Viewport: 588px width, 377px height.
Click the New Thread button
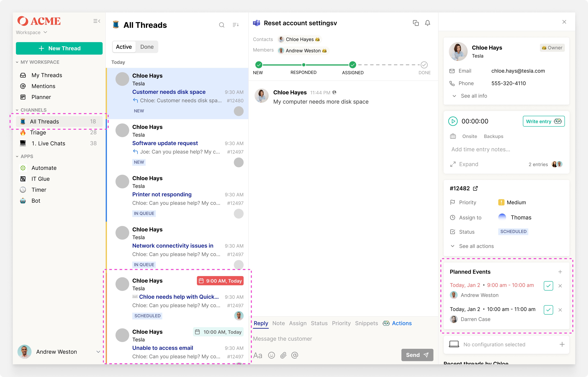click(59, 48)
